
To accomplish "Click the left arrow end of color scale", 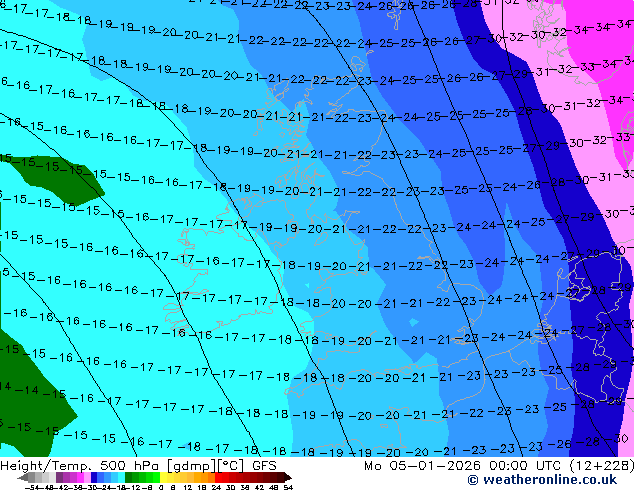I will pos(23,477).
